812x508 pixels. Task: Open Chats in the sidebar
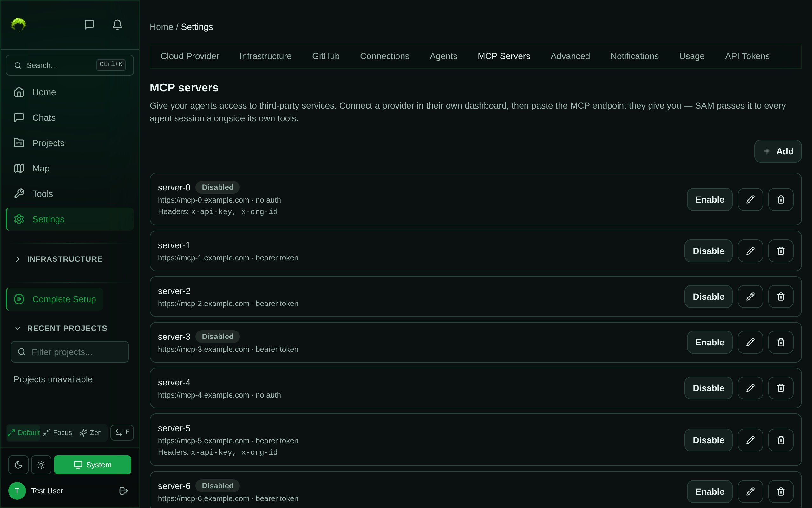click(x=70, y=117)
